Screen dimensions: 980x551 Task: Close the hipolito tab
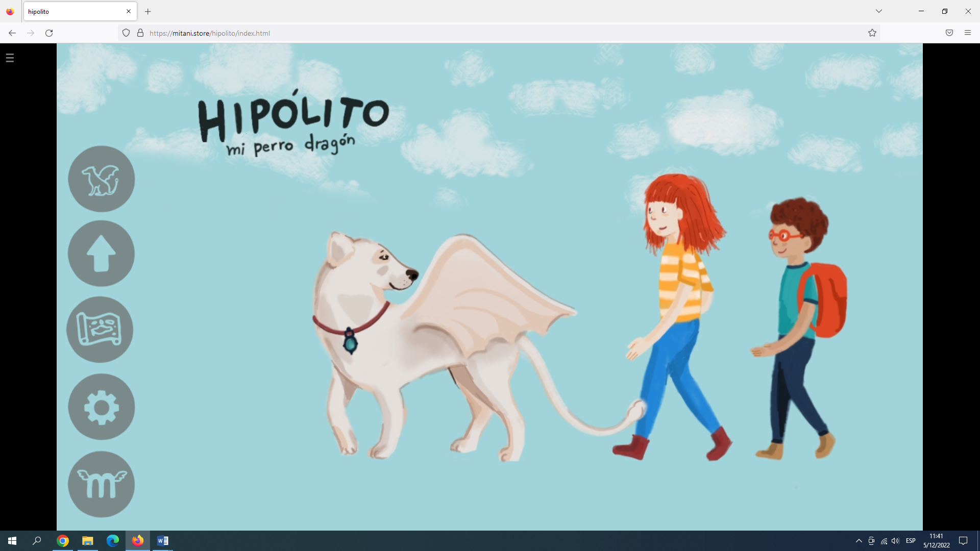click(x=129, y=11)
